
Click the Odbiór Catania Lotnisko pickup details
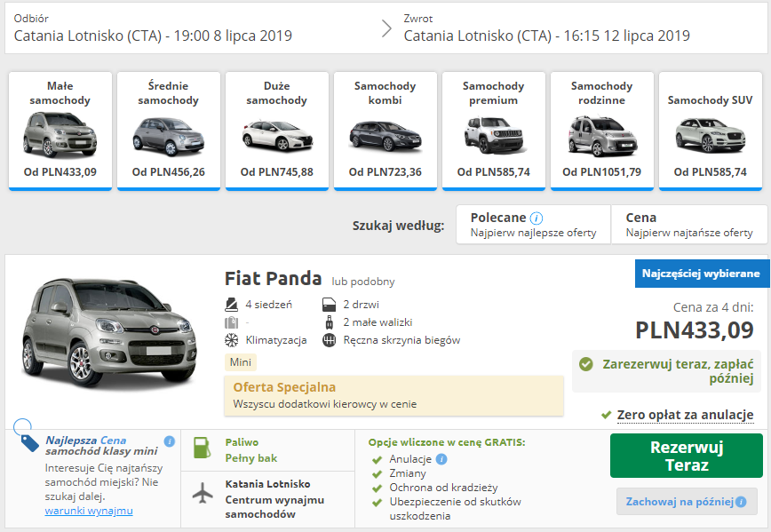[153, 29]
